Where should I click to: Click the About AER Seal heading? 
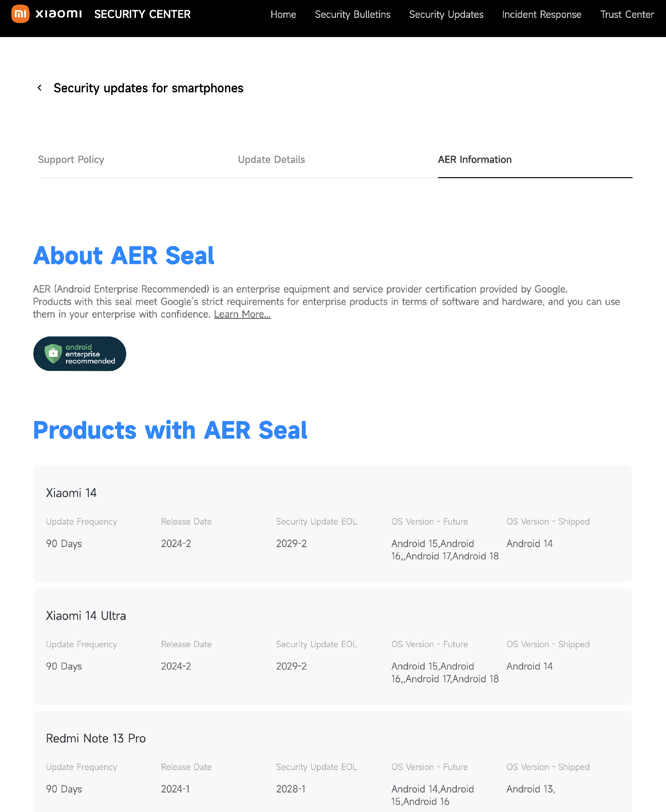click(124, 255)
